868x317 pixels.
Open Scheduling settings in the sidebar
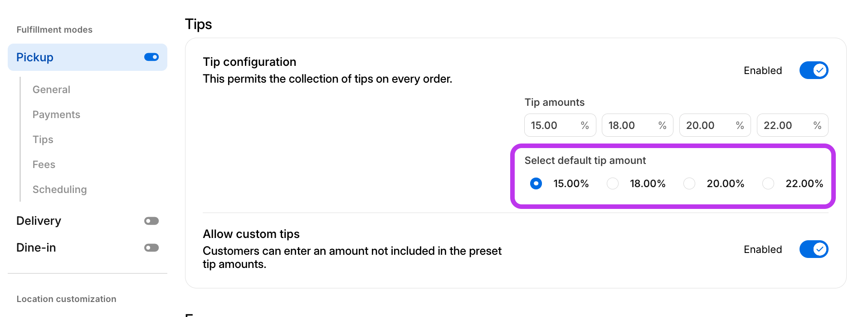coord(59,189)
